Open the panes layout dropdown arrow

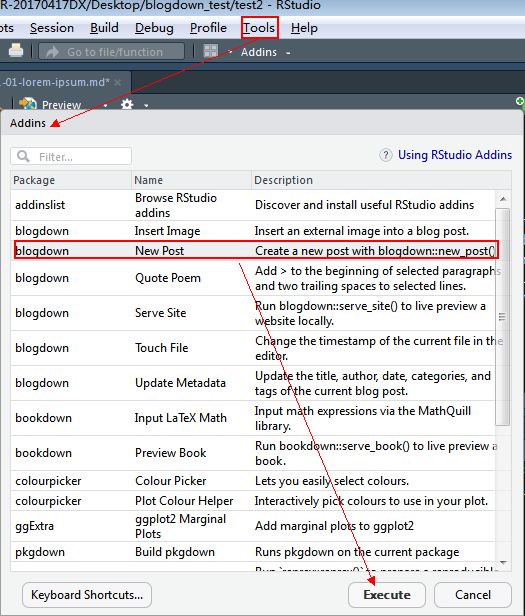(230, 52)
